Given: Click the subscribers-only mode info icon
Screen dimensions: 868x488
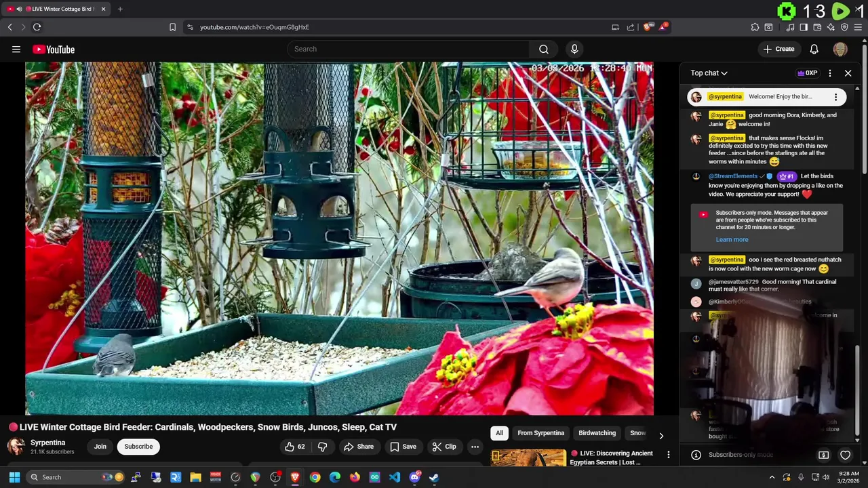Looking at the screenshot, I should point(696,455).
